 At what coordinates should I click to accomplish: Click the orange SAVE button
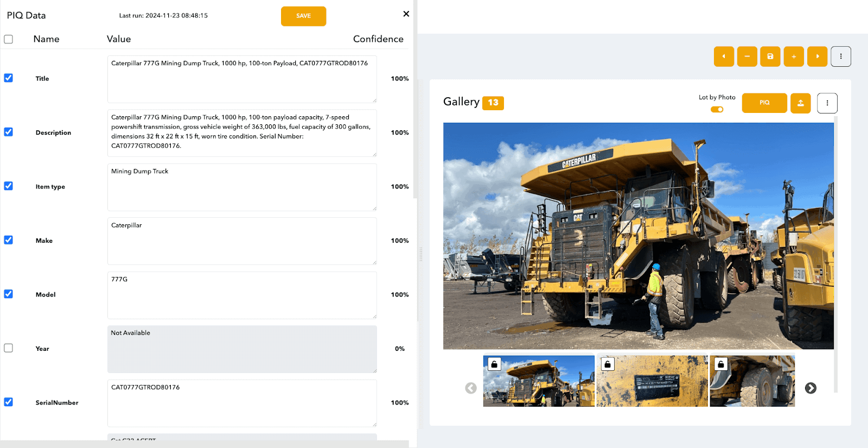(x=303, y=16)
